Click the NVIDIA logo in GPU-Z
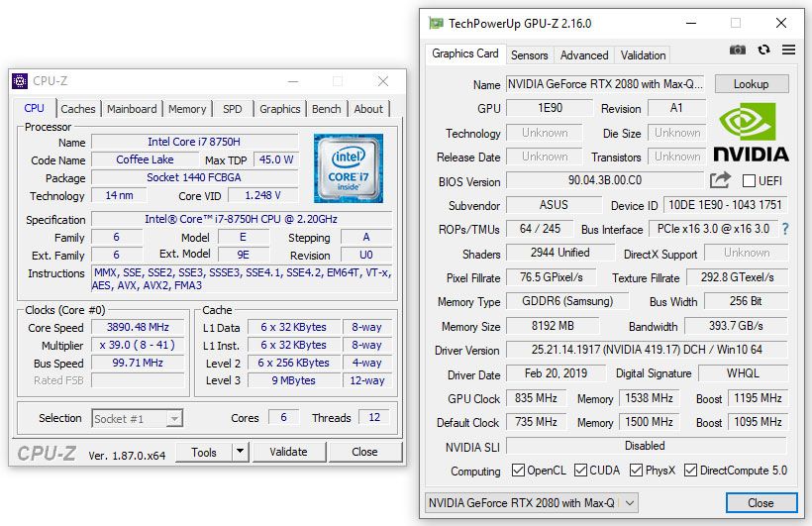This screenshot has height=526, width=812. click(751, 133)
